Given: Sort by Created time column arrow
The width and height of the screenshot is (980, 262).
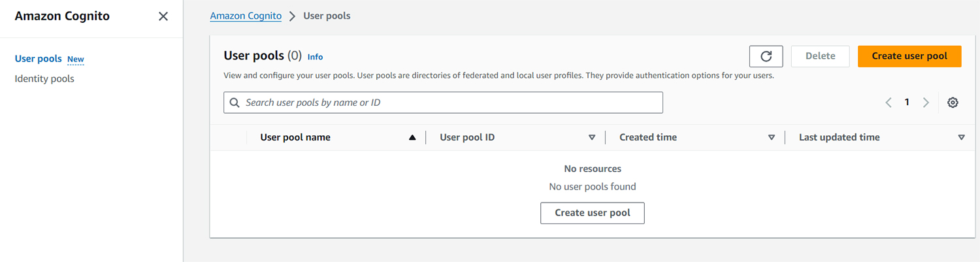Looking at the screenshot, I should (x=772, y=137).
